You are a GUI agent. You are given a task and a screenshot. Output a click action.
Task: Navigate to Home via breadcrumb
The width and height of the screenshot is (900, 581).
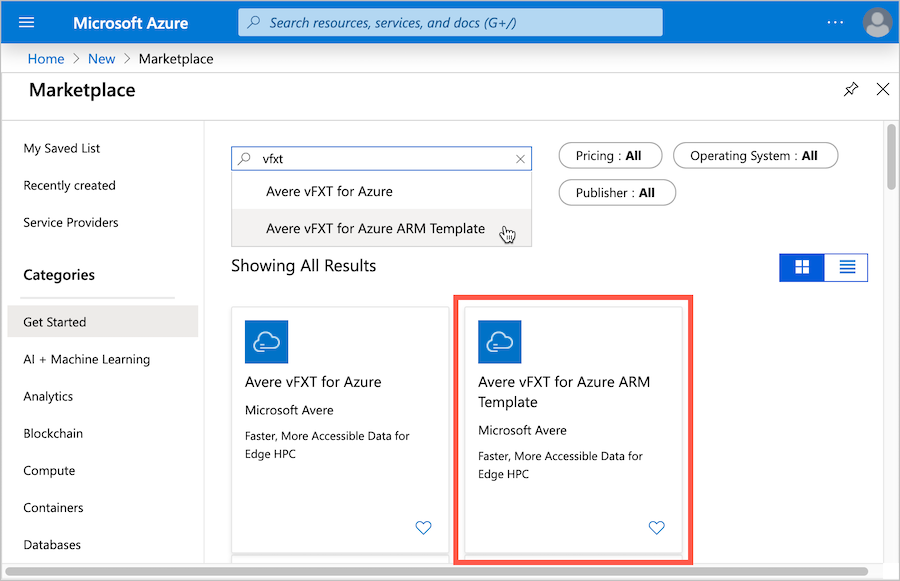(x=46, y=58)
